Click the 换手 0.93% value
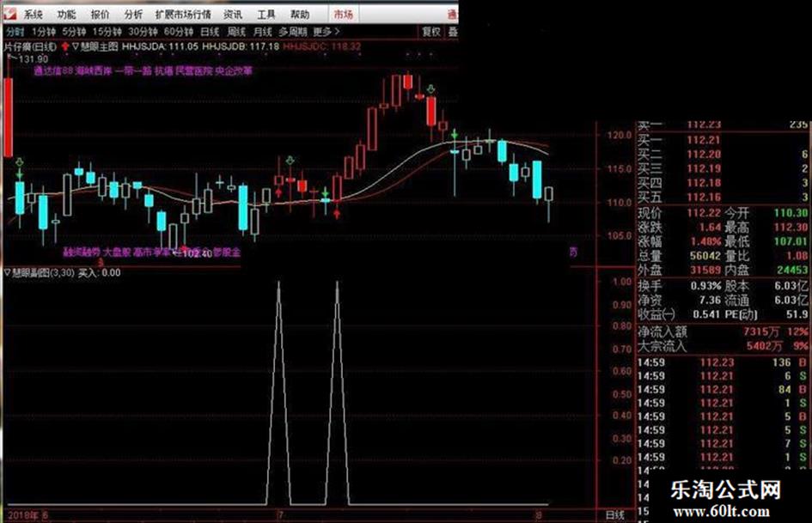 click(x=705, y=286)
